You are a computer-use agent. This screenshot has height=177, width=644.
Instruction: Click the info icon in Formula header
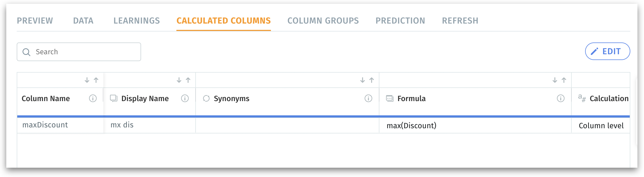561,98
